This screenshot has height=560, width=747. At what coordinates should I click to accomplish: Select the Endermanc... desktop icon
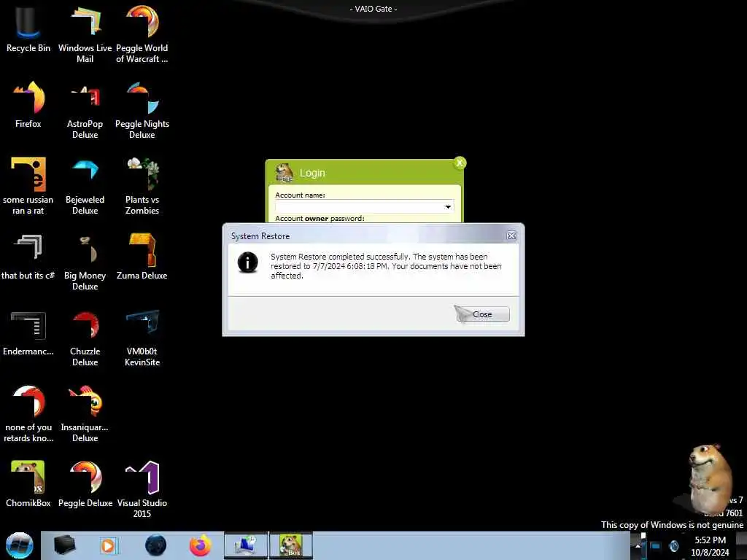tap(28, 332)
